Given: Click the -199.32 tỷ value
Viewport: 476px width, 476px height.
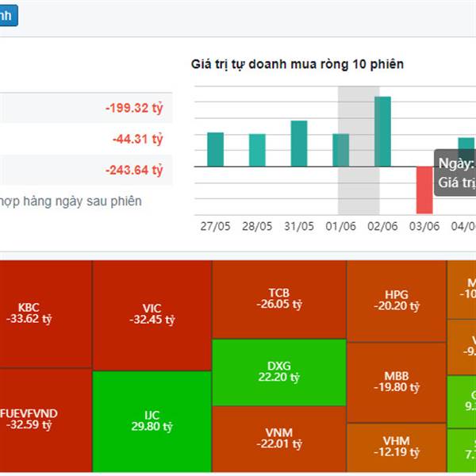Looking at the screenshot, I should click(x=134, y=108).
